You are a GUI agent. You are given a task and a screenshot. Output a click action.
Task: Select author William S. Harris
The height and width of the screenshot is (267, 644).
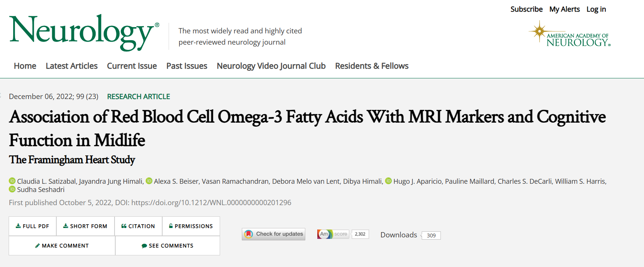pyautogui.click(x=580, y=181)
